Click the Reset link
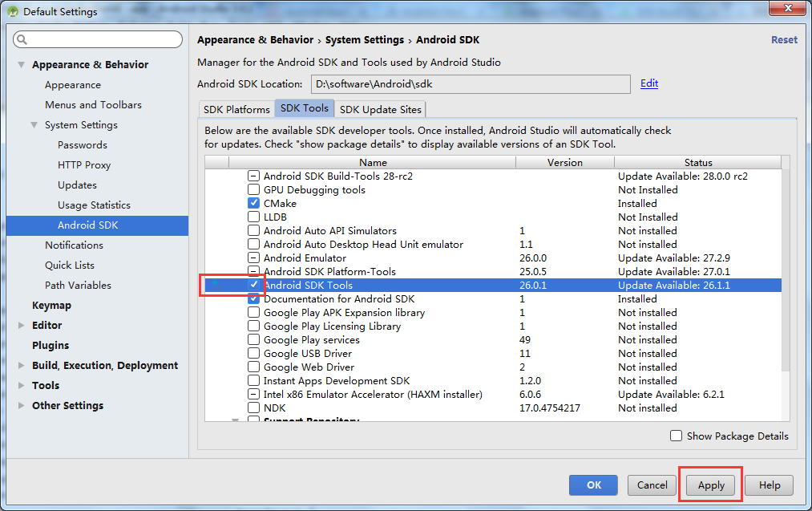Screen dimensions: 812x511 (784, 40)
